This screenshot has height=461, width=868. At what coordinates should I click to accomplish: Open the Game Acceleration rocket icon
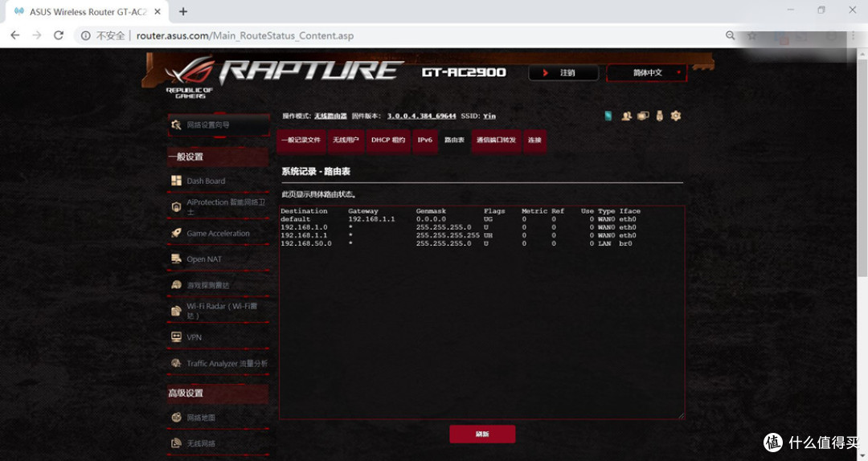pyautogui.click(x=176, y=233)
